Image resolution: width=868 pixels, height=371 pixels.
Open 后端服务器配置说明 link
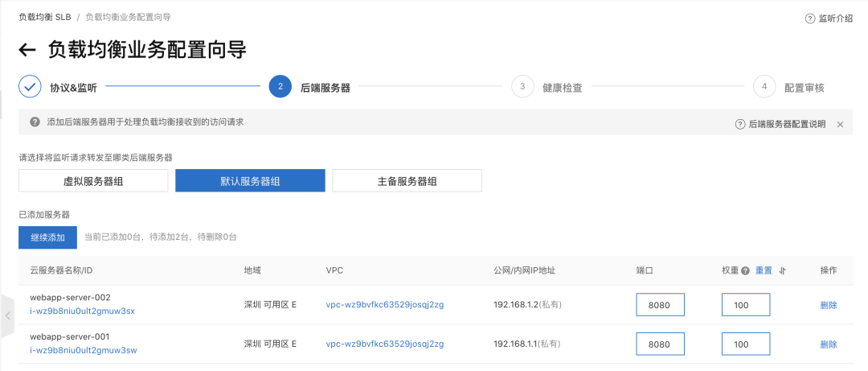coord(787,124)
